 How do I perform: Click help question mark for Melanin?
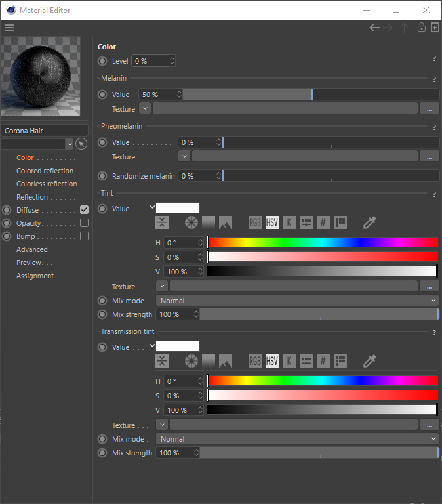coord(434,79)
